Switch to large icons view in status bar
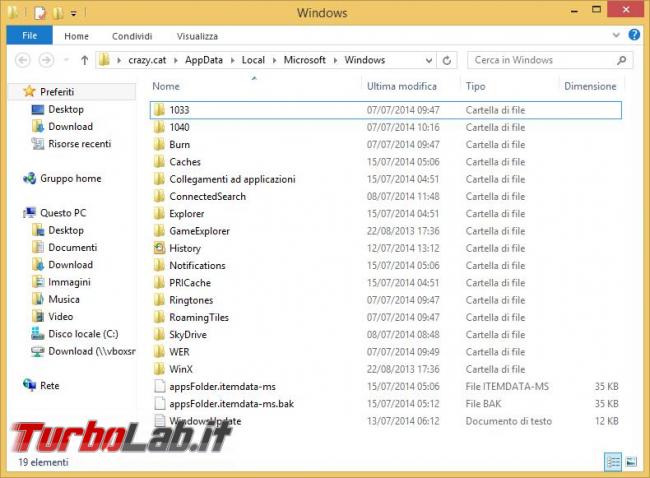650x478 pixels. click(x=631, y=461)
